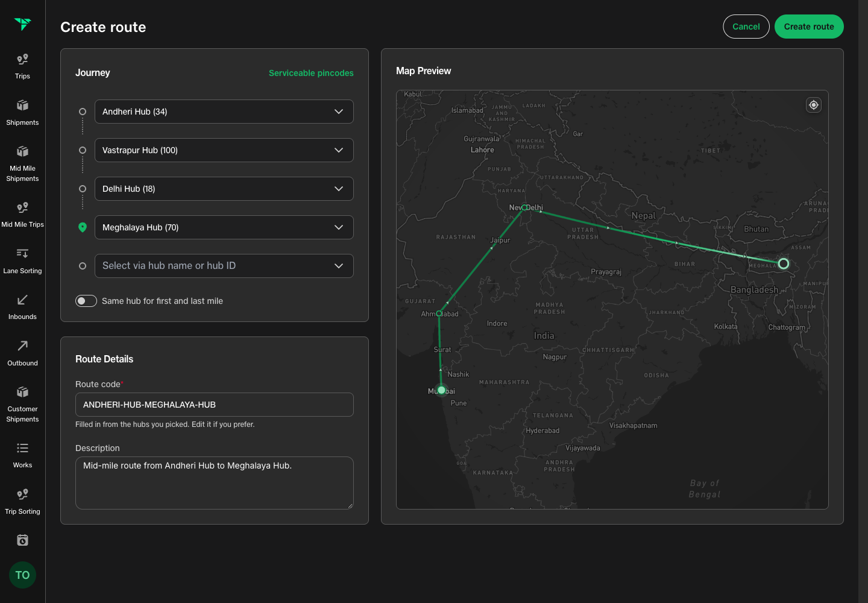Screen dimensions: 868x603
Task: Recenter map with locate icon
Action: (x=814, y=105)
